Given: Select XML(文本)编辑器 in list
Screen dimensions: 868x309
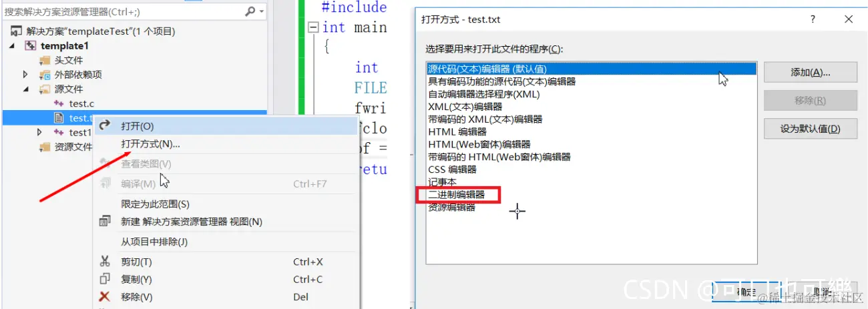Looking at the screenshot, I should click(x=592, y=107).
